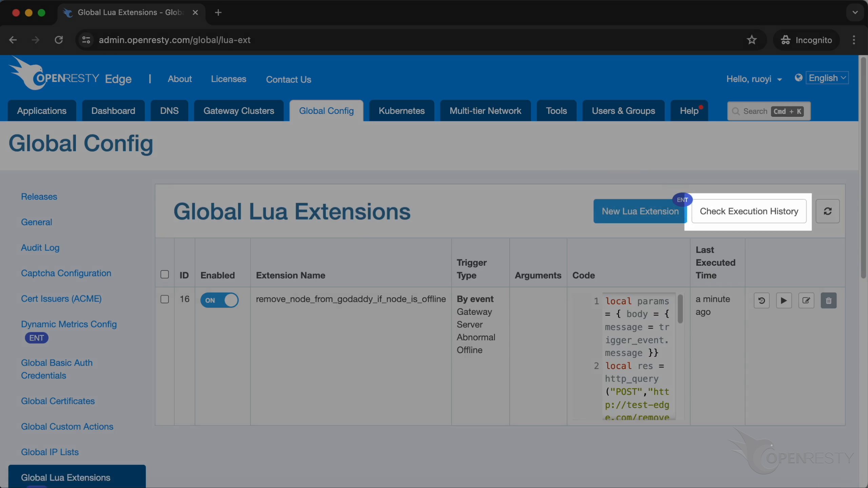Screen dimensions: 868x488
Task: Open Global Basic Auth Credentials
Action: click(x=57, y=369)
